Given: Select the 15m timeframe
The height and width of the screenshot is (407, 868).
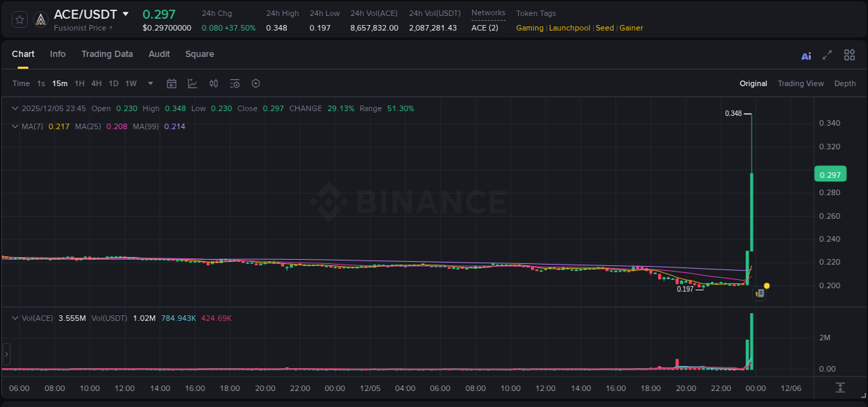Looking at the screenshot, I should coord(60,83).
